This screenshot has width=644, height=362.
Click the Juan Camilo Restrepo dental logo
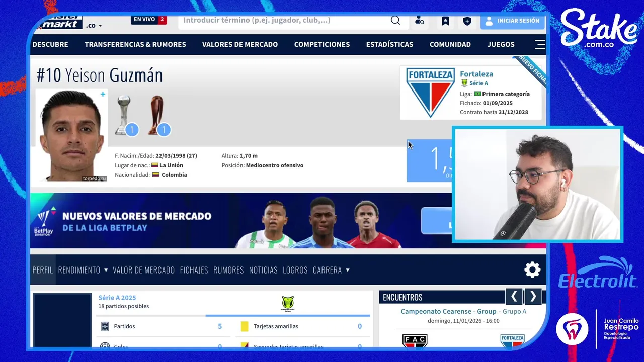[598, 329]
